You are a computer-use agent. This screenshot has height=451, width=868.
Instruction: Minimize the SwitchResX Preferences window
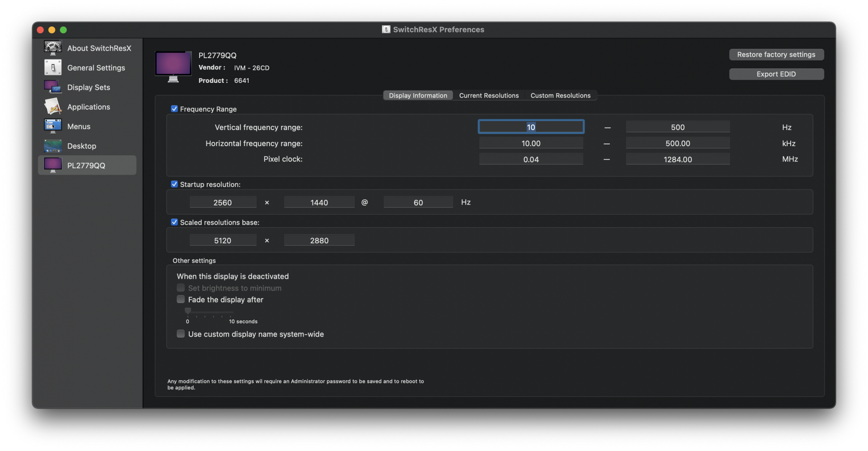(x=52, y=30)
